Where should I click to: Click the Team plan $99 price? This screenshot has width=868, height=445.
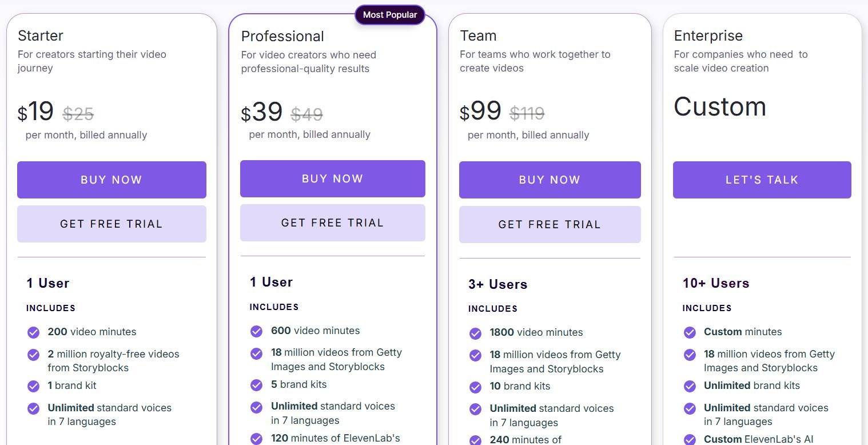click(480, 112)
